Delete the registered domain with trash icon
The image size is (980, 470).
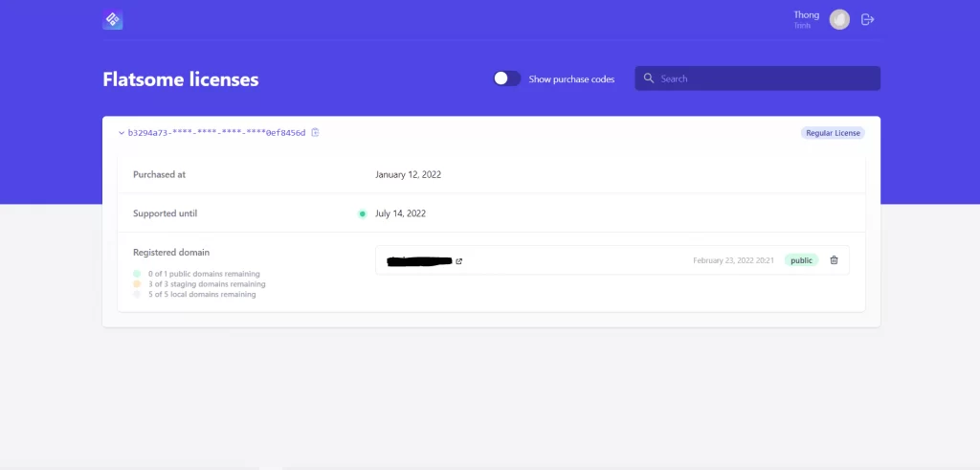(834, 260)
